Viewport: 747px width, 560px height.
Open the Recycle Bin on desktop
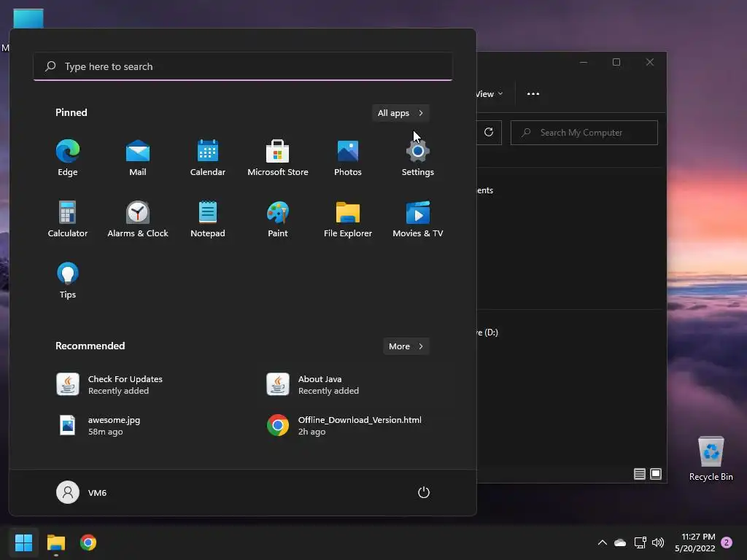(711, 459)
